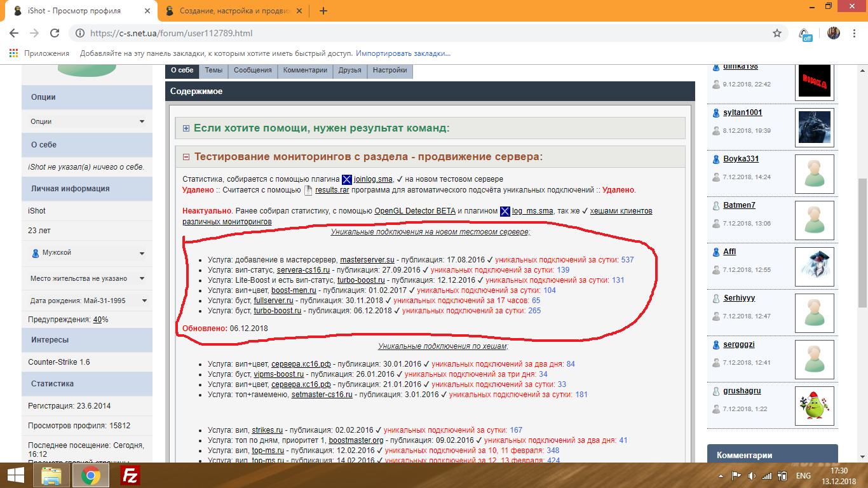The width and height of the screenshot is (868, 488).
Task: Click the user icon next to syltan1001
Action: pos(715,113)
